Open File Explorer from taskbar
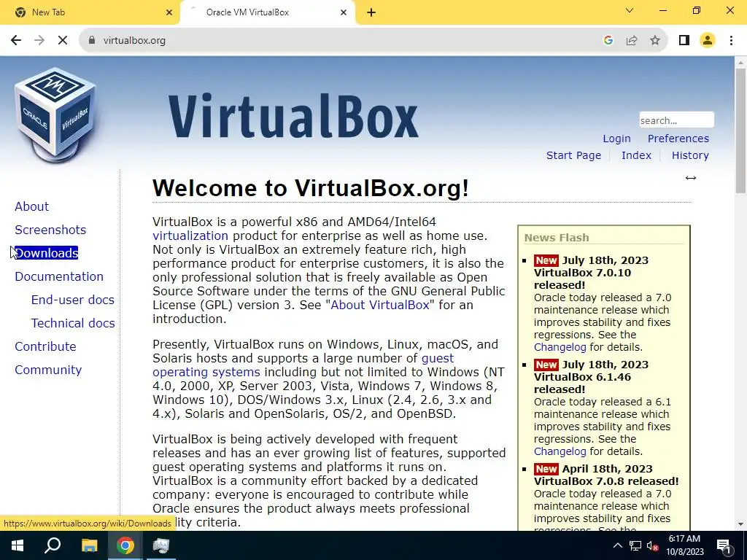747x560 pixels. tap(89, 545)
